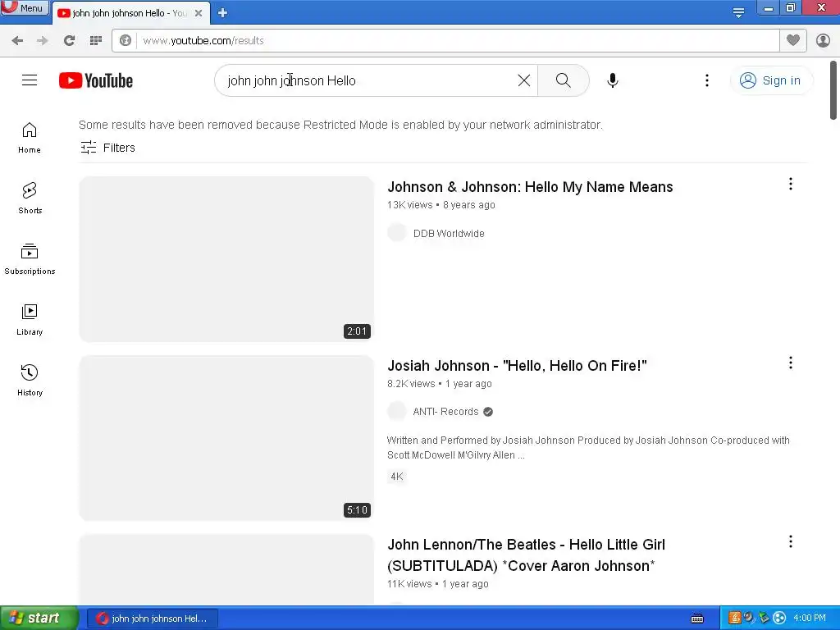Reload the current page

coord(69,41)
